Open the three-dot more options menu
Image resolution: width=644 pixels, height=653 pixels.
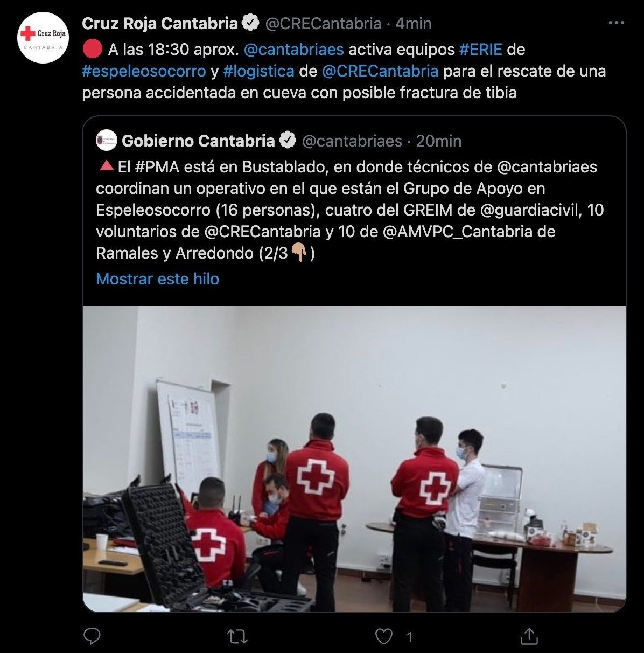616,23
